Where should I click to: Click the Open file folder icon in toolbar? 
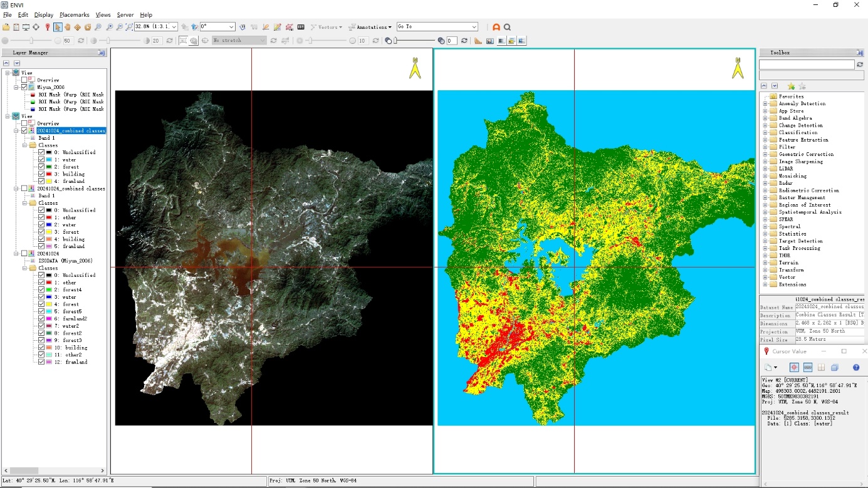tap(6, 27)
